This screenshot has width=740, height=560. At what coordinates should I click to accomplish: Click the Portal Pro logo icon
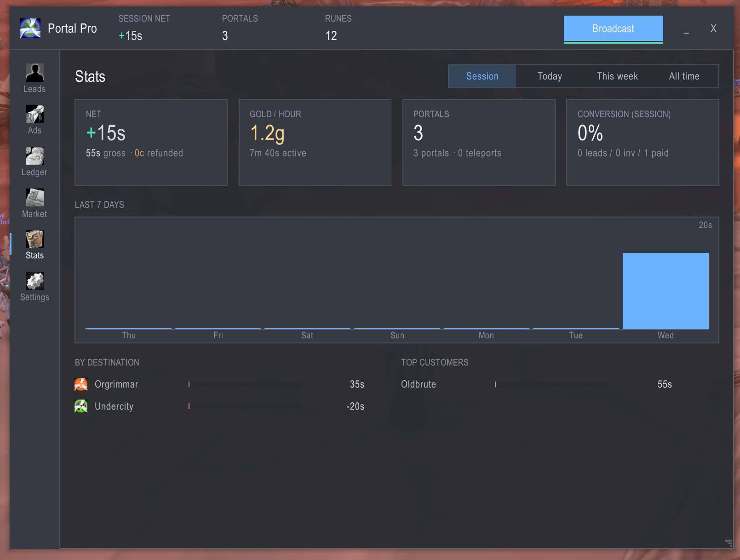(30, 29)
